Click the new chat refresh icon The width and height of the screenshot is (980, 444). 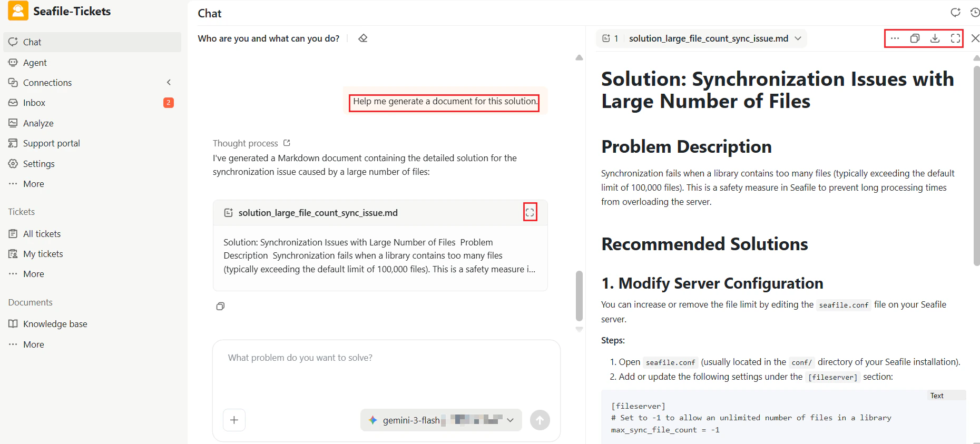click(x=955, y=13)
